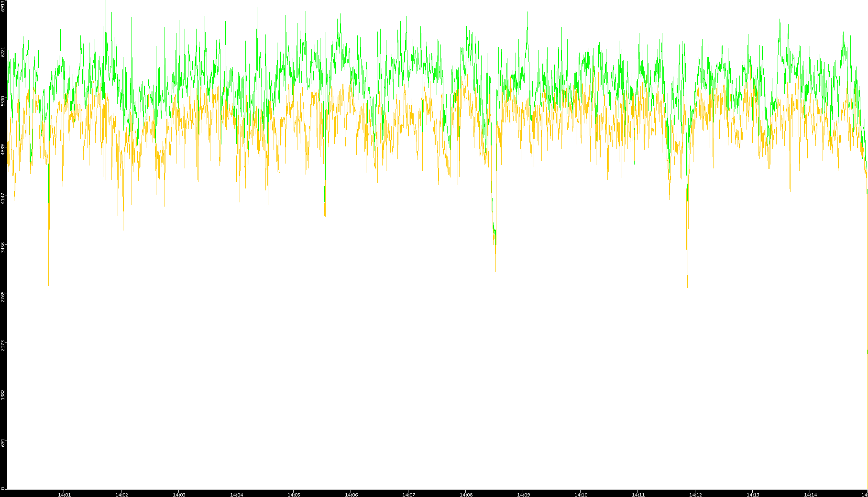Image resolution: width=868 pixels, height=497 pixels.
Task: Pick the 14:07 time axis marker
Action: click(x=408, y=495)
